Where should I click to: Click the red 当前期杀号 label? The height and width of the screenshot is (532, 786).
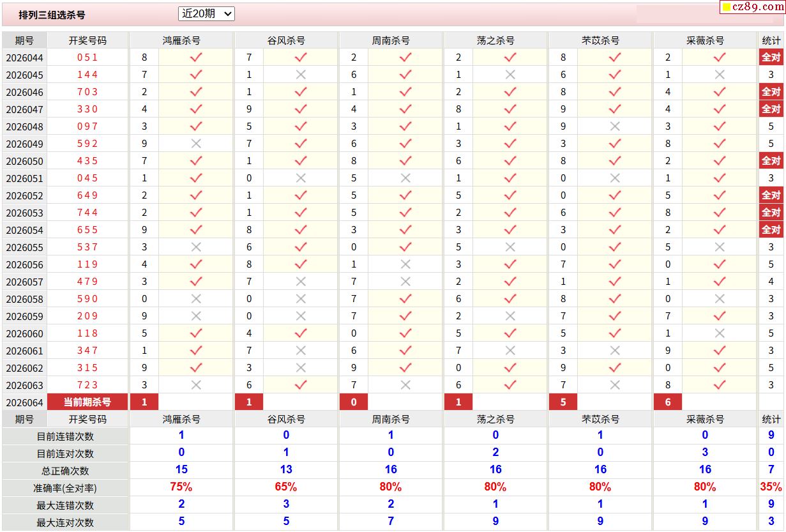(x=87, y=402)
